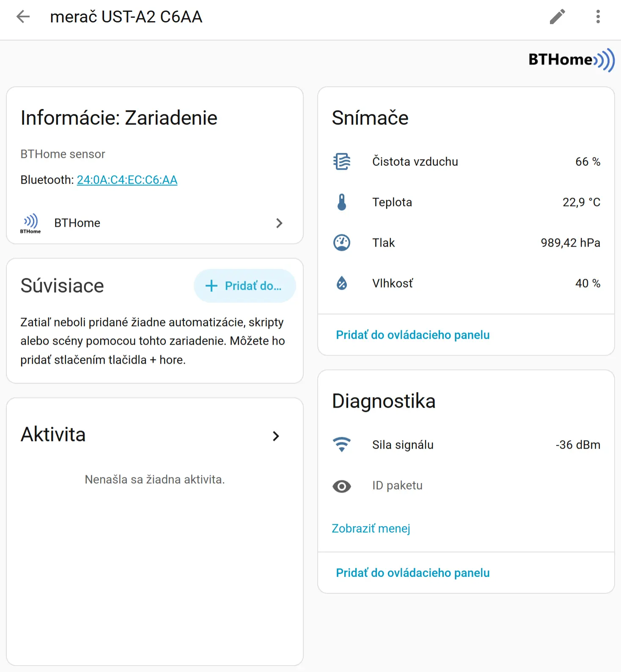Expand the Aktivita section arrow
The width and height of the screenshot is (621, 672).
coord(276,436)
